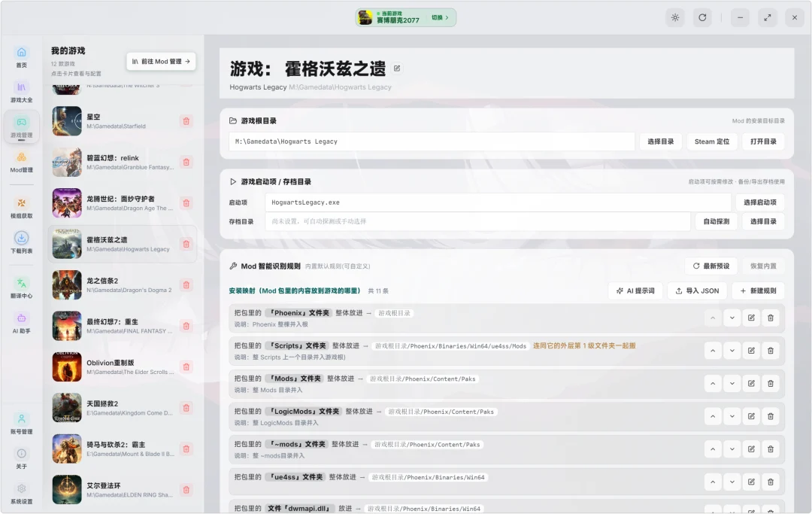Click 恢复内置 button

point(763,266)
